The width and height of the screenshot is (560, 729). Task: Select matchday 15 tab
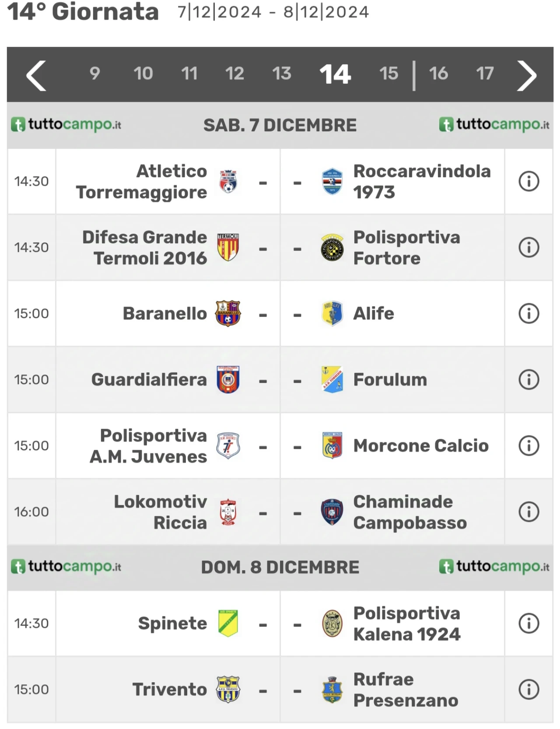388,74
